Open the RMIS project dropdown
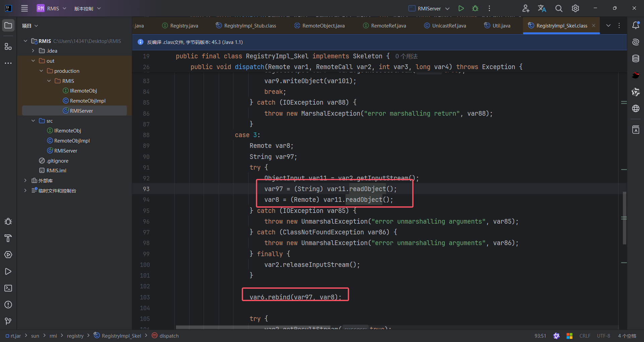644x342 pixels. click(52, 8)
